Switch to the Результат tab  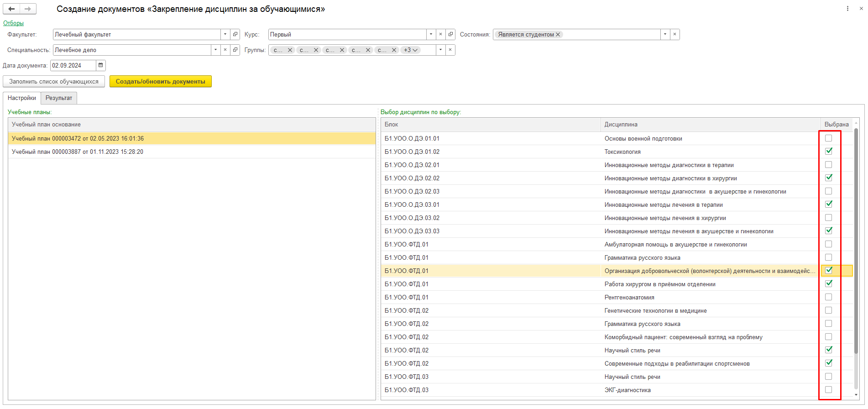59,98
